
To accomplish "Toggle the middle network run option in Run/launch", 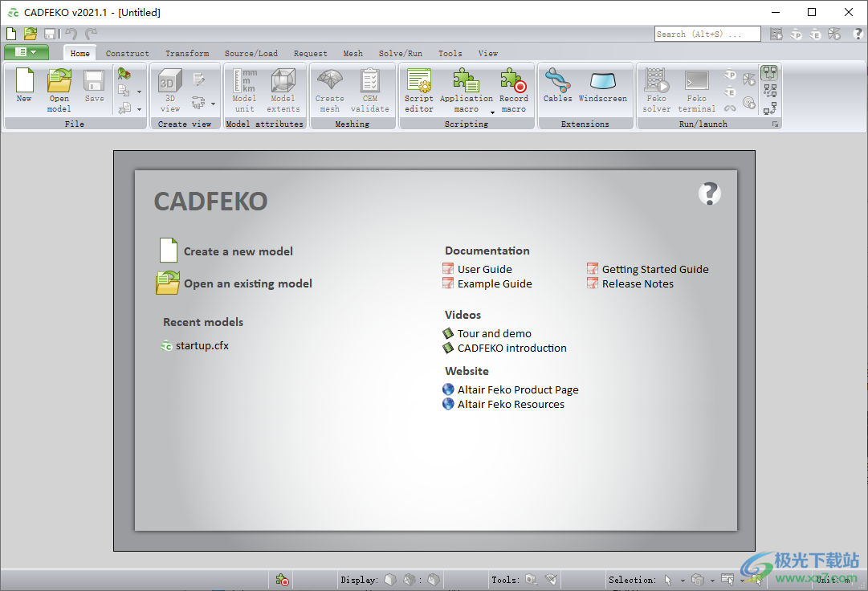I will coord(769,90).
